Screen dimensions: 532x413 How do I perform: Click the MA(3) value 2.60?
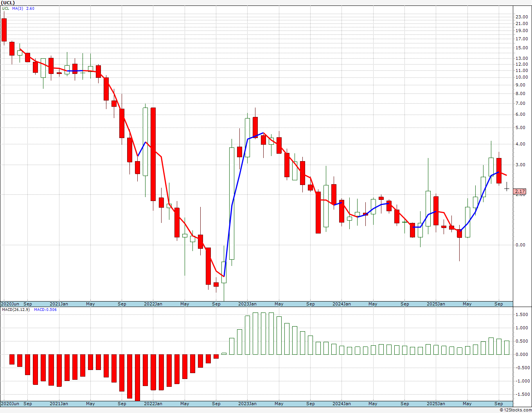(x=30, y=8)
